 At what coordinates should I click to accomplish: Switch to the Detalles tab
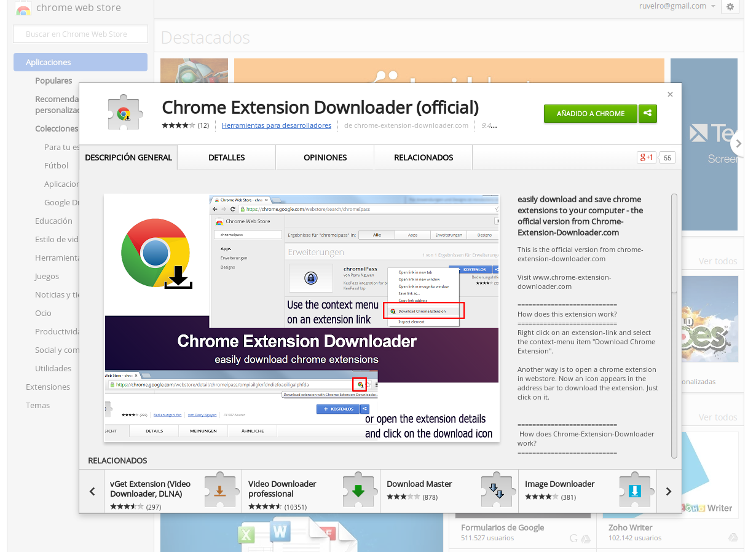tap(227, 157)
